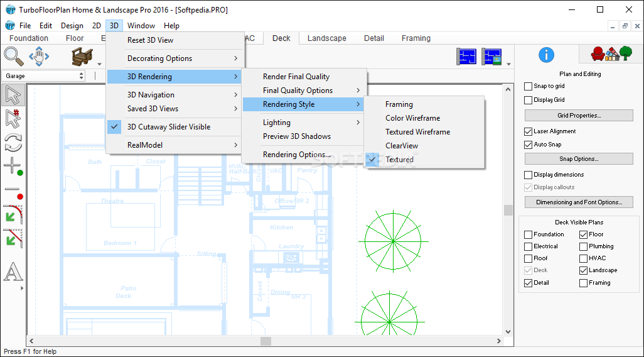Uncheck the Detail plan checkbox
644x357 pixels.
528,283
